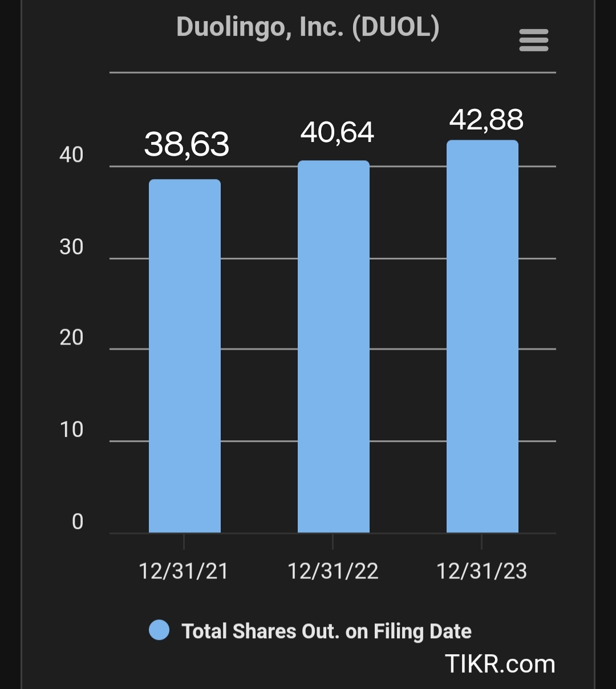616x689 pixels.
Task: Click the blue legend circle marker
Action: (x=159, y=630)
